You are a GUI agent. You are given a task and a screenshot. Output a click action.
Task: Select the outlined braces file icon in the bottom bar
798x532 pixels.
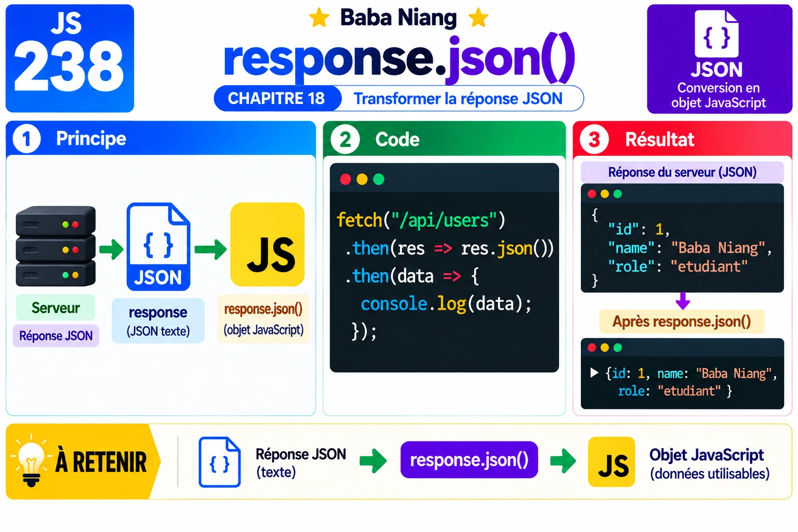pyautogui.click(x=220, y=462)
